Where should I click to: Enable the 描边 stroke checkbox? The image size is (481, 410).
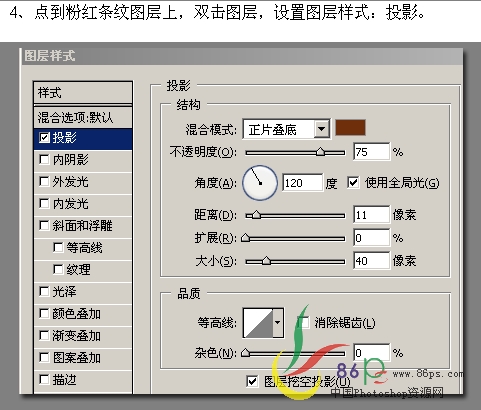tap(44, 379)
